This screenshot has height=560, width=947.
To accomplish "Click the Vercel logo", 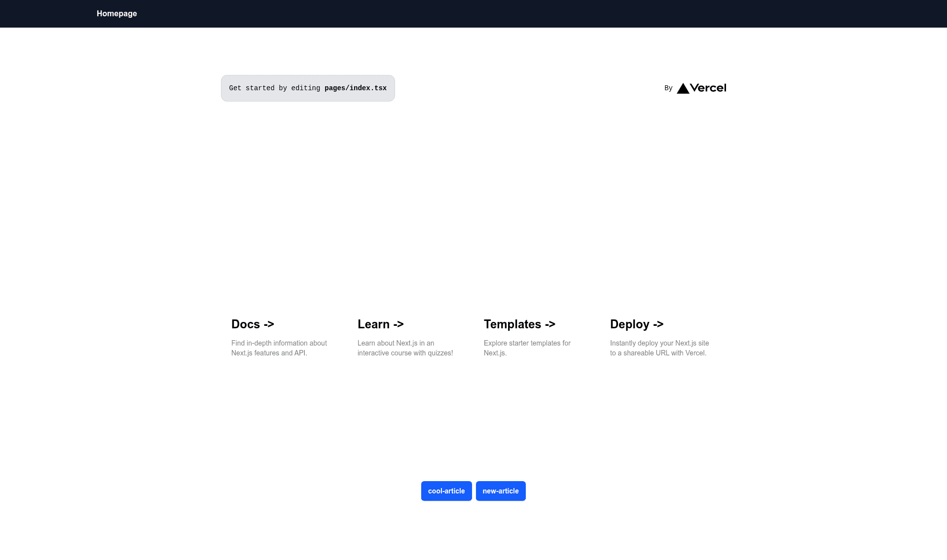I will [701, 88].
